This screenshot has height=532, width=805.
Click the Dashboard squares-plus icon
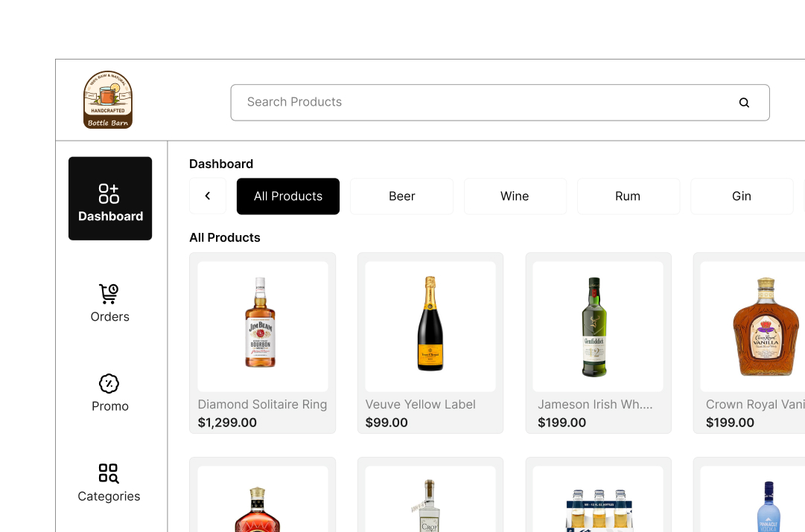pos(109,194)
